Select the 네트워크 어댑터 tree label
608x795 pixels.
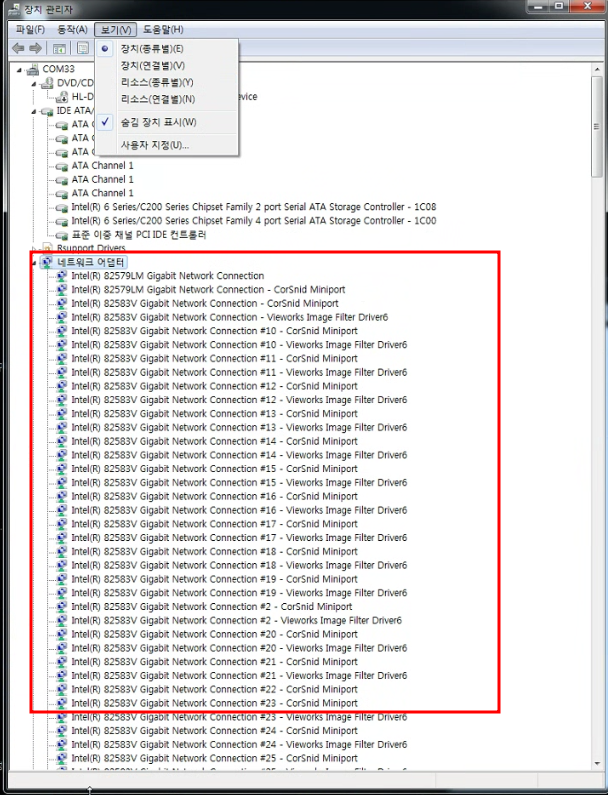[90, 262]
